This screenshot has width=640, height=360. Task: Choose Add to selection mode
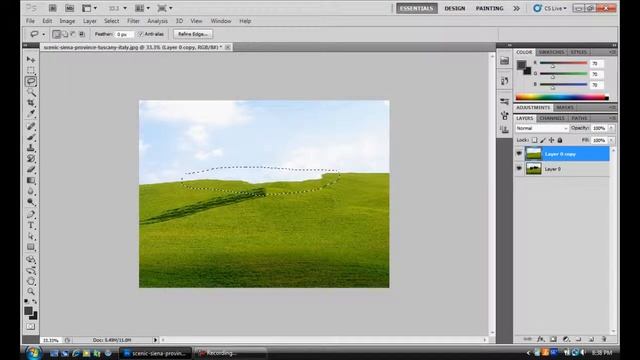coord(65,34)
